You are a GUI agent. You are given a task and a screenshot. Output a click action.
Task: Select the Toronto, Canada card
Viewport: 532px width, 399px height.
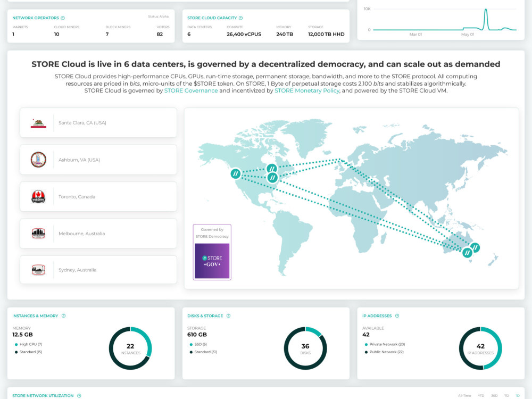pos(98,197)
